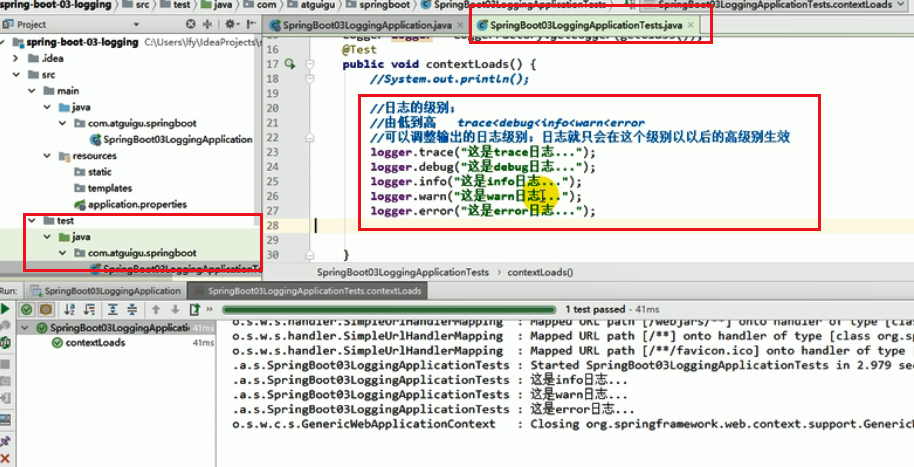Click console line '这是error日志...'

pos(582,409)
